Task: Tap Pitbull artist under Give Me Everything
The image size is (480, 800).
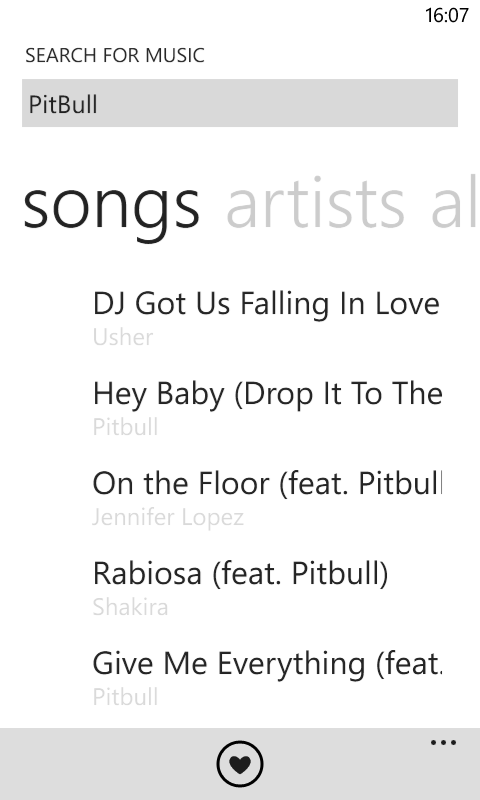Action: coord(125,697)
